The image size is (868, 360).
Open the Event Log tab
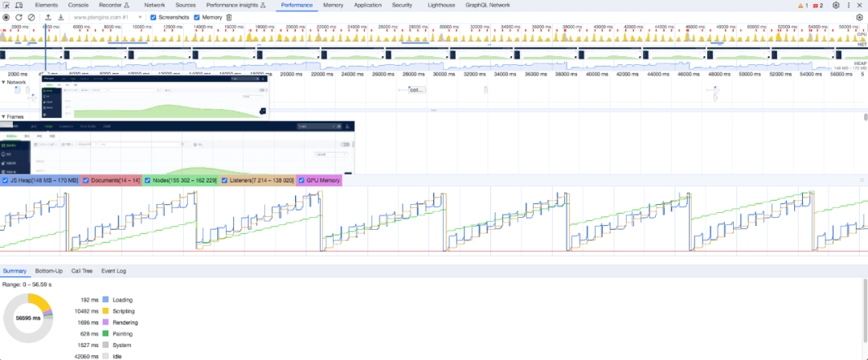[x=113, y=271]
